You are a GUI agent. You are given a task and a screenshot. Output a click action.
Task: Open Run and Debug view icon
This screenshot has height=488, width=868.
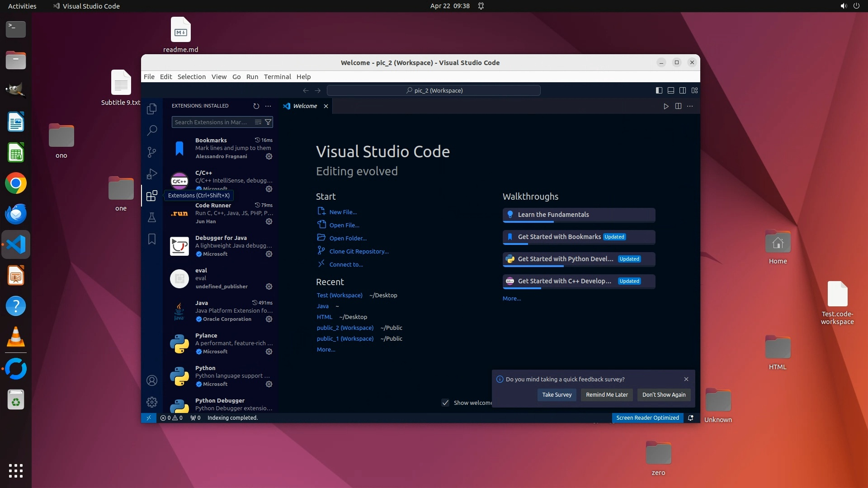point(152,174)
